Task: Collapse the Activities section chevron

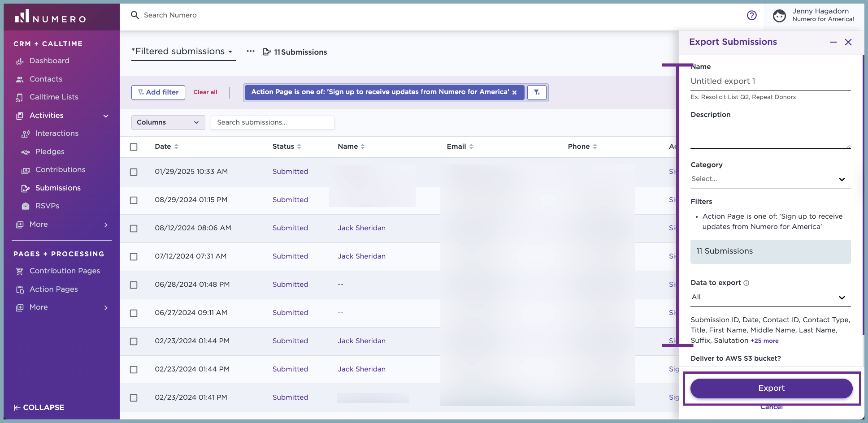Action: [x=106, y=116]
